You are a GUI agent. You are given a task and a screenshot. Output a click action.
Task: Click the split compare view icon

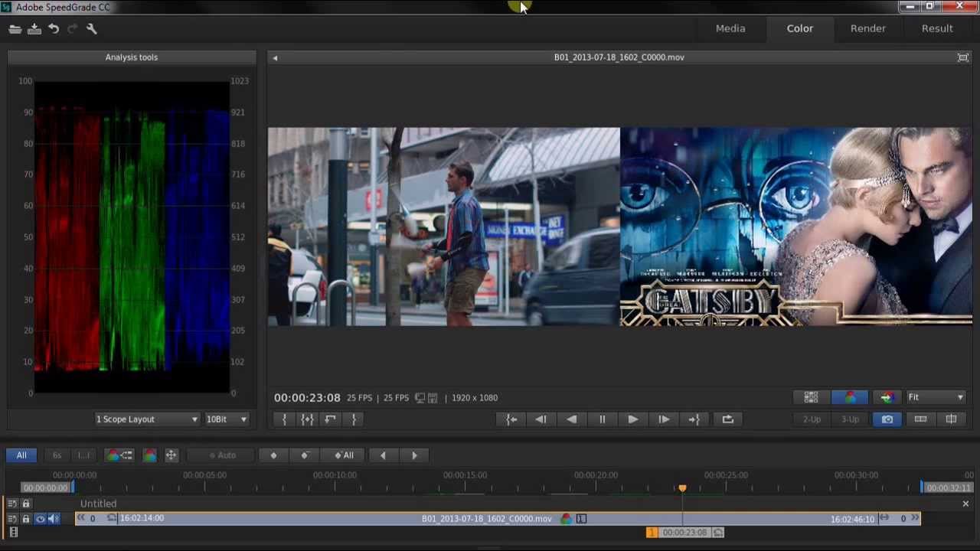[951, 419]
